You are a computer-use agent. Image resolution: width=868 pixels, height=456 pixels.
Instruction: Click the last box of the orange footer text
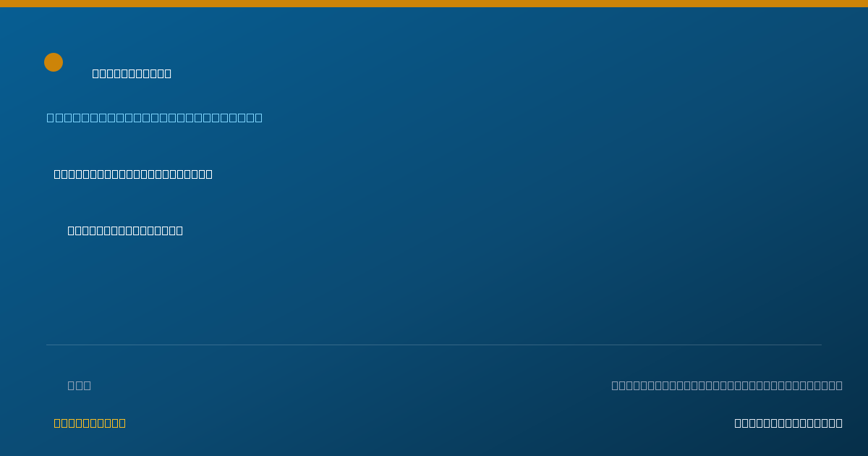pos(122,423)
